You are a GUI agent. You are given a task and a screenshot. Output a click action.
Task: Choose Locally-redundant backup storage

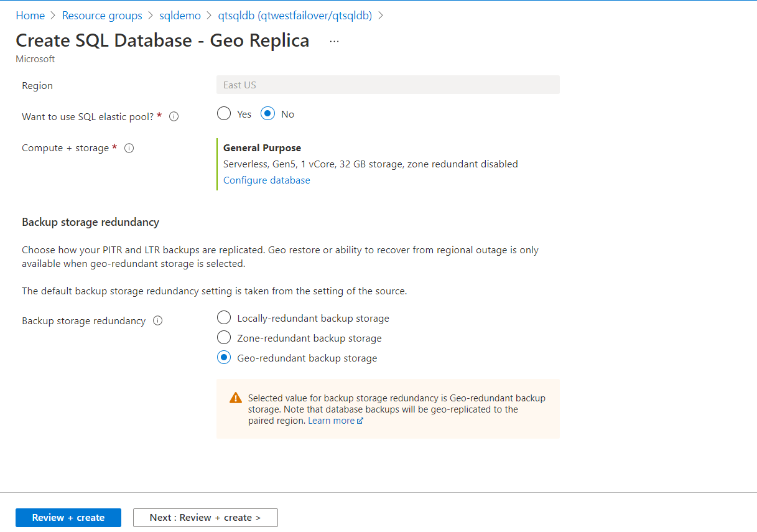coord(224,318)
